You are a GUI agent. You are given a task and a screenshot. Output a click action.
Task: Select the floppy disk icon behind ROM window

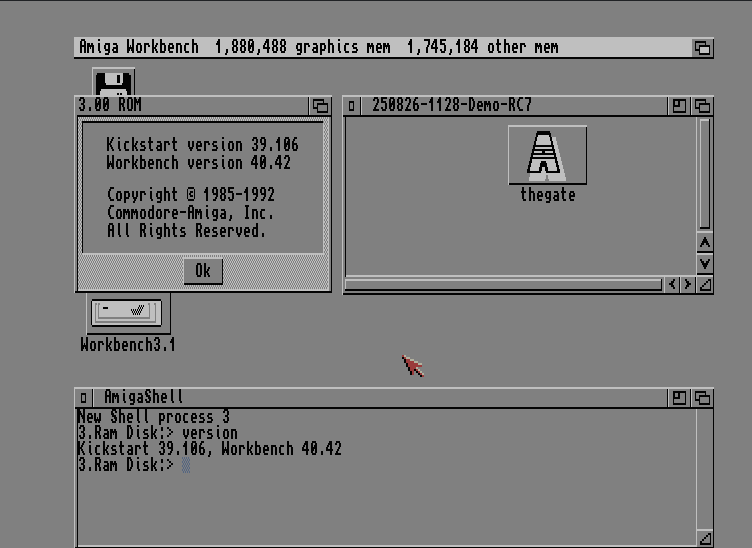pos(113,82)
